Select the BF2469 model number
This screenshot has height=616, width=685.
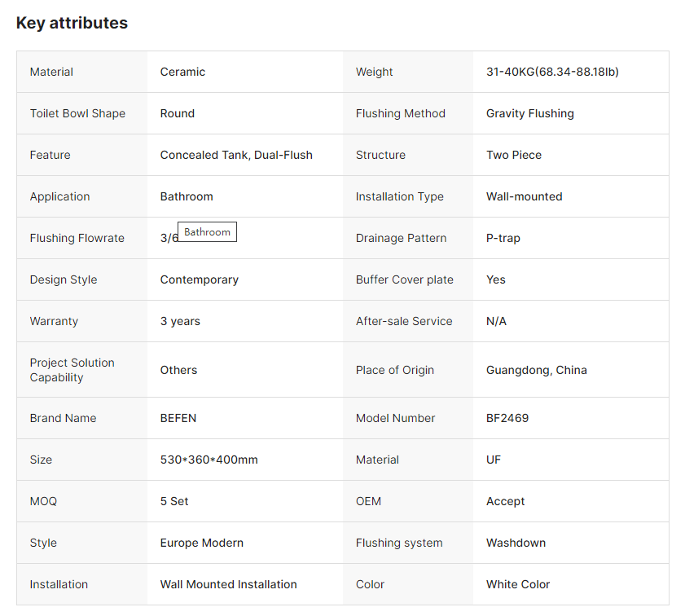point(507,418)
